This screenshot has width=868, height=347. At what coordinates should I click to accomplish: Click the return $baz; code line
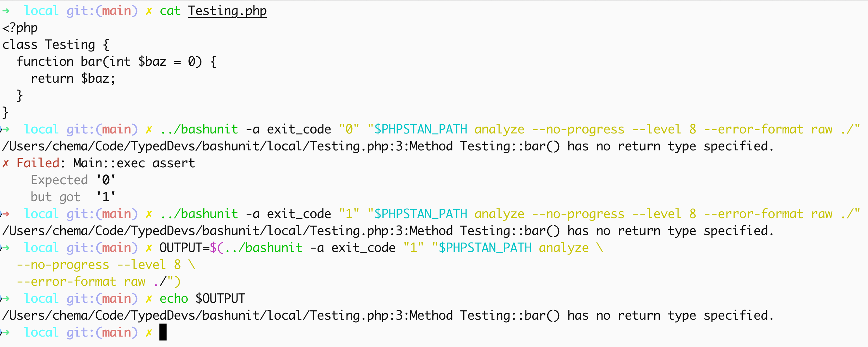click(x=73, y=78)
